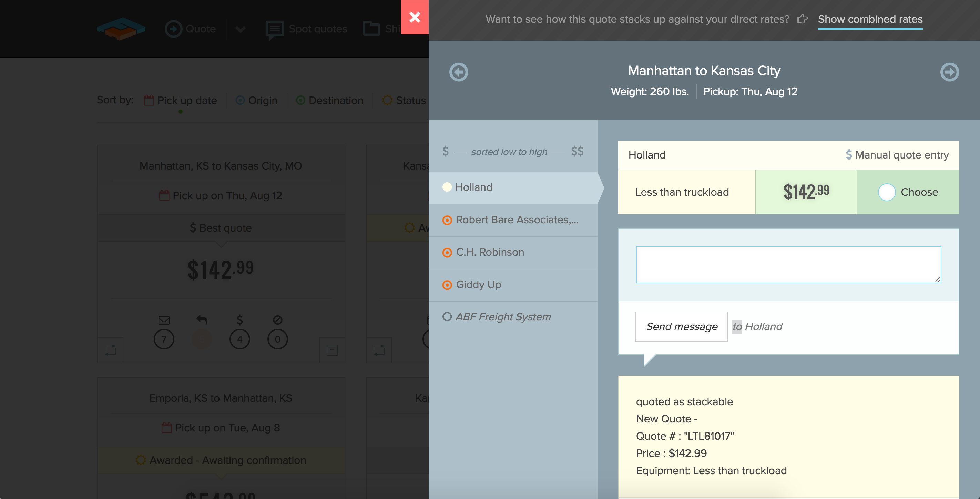Image resolution: width=980 pixels, height=499 pixels.
Task: Expand the Quote dropdown chevron
Action: pyautogui.click(x=241, y=29)
